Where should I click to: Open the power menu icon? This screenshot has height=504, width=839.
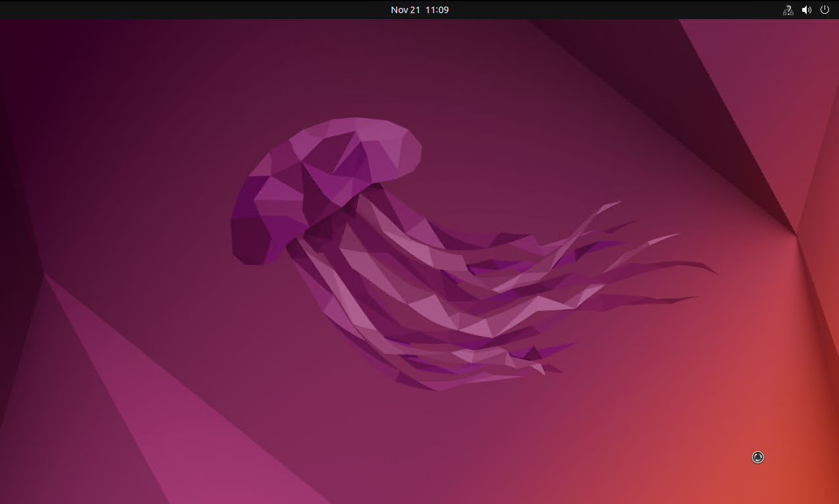(825, 10)
